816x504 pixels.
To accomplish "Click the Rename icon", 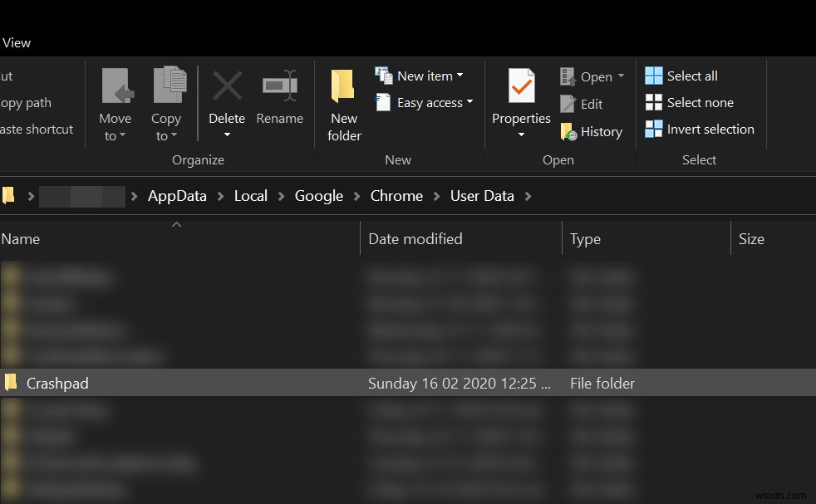I will (280, 86).
